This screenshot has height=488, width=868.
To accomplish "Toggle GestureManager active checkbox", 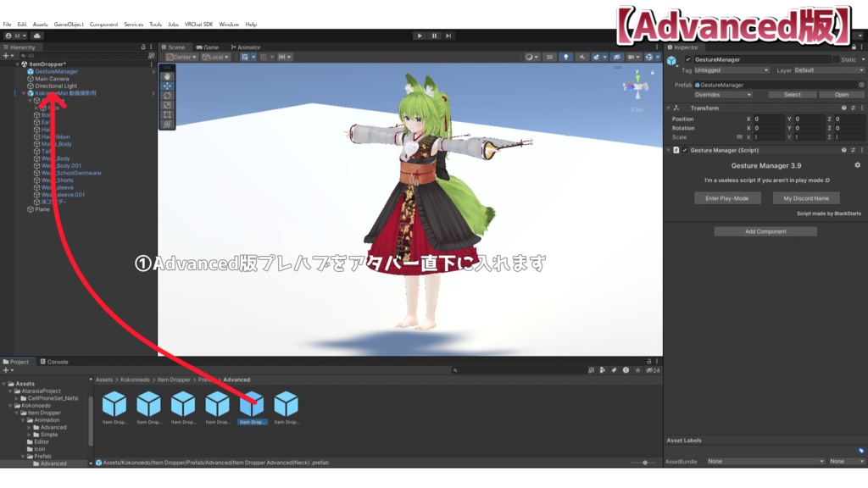I will [x=688, y=59].
